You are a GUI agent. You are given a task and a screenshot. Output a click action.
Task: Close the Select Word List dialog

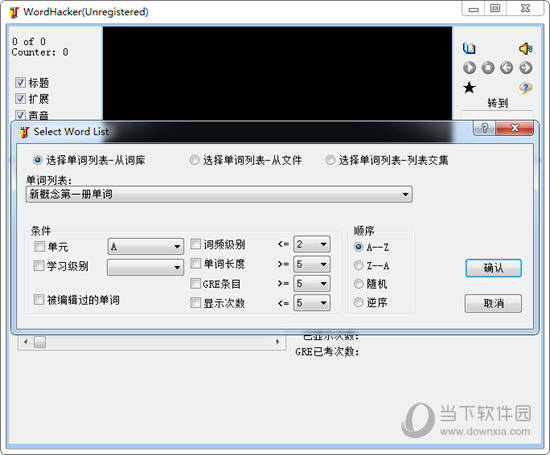[x=515, y=128]
